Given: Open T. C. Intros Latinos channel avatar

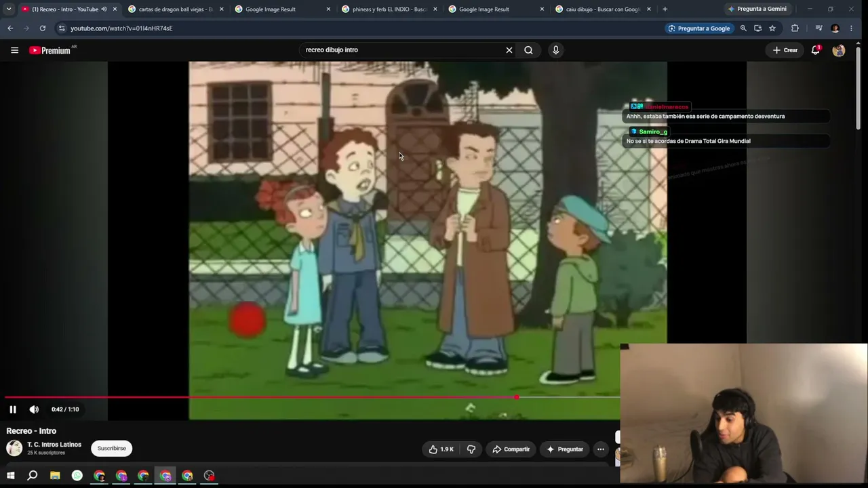Looking at the screenshot, I should click(x=14, y=448).
